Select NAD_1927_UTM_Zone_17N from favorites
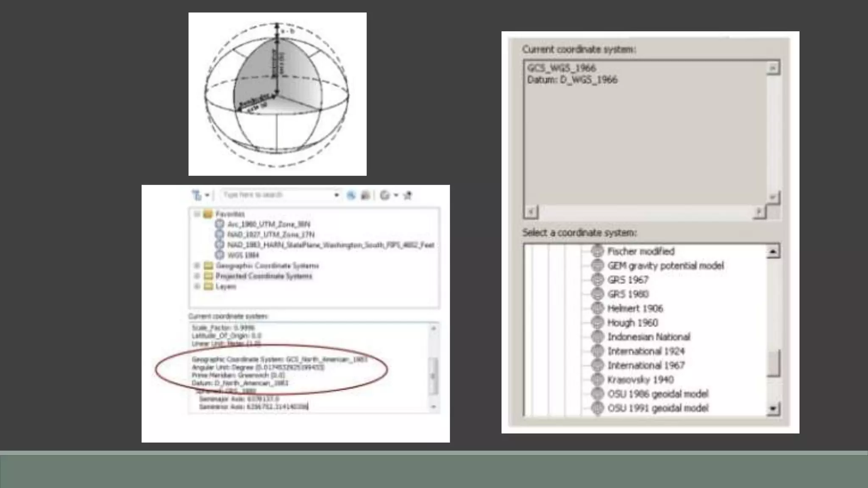This screenshot has width=868, height=488. (270, 234)
